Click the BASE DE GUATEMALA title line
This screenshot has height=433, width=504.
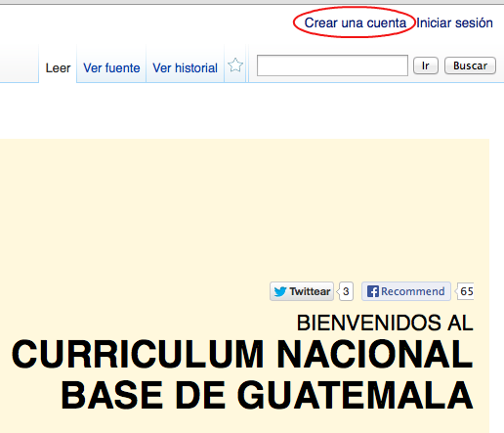click(267, 395)
